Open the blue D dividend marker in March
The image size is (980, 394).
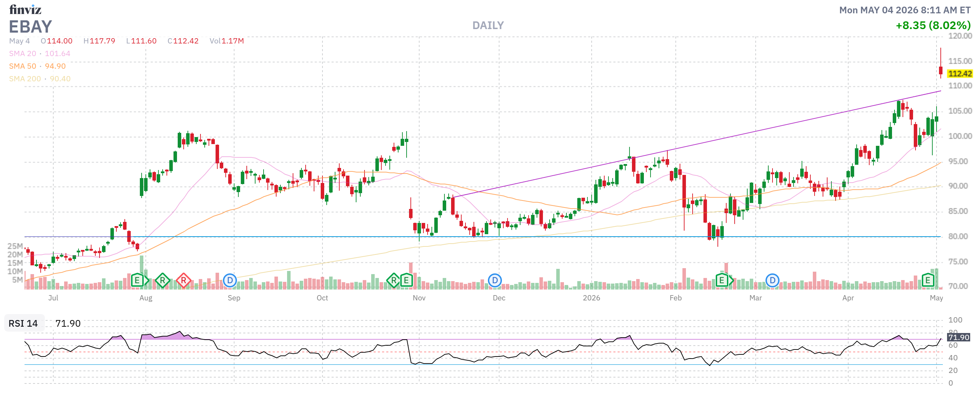pyautogui.click(x=772, y=281)
